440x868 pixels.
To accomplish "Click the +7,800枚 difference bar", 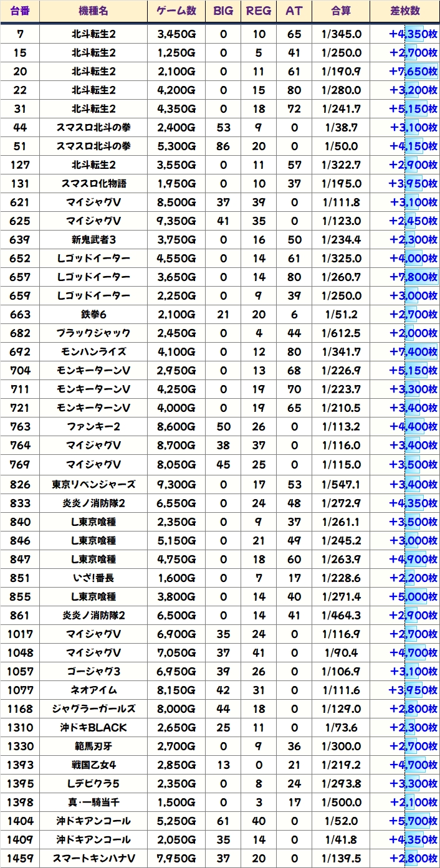I will [x=414, y=277].
